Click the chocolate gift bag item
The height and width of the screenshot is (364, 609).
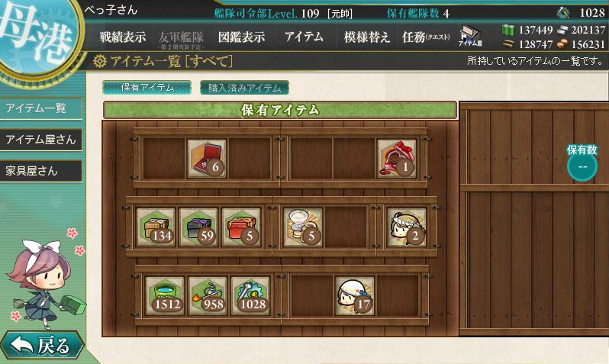(x=397, y=159)
